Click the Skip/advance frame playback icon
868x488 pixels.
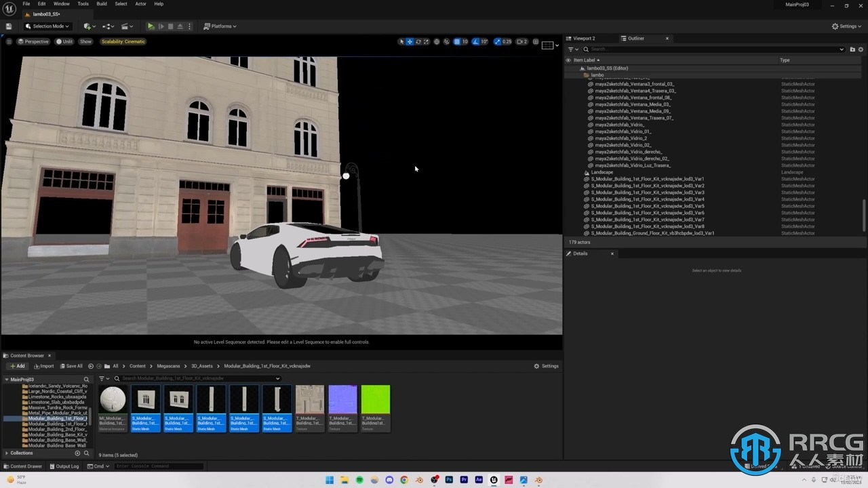[x=161, y=26]
